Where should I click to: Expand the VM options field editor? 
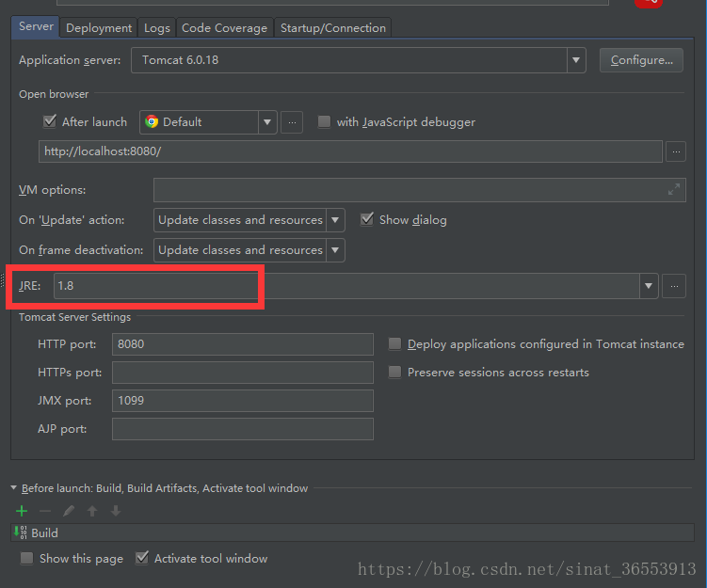674,190
